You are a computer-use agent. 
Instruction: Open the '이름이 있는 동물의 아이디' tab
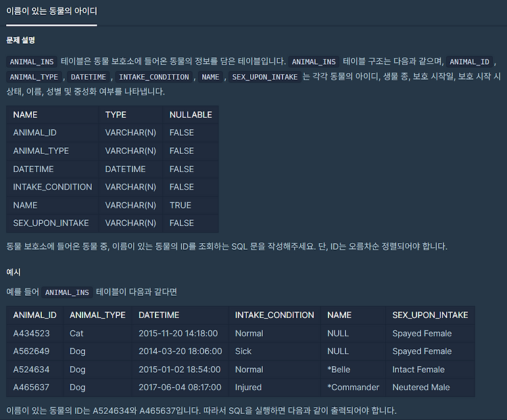pyautogui.click(x=51, y=11)
